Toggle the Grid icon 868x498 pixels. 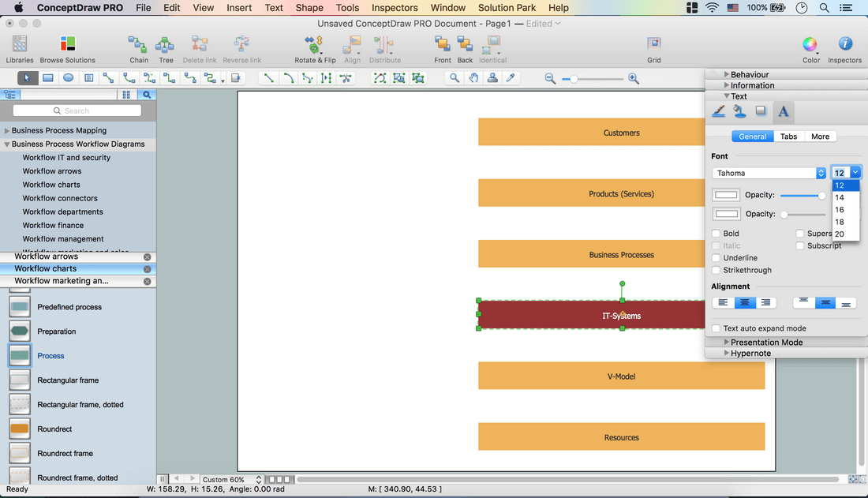pos(654,44)
